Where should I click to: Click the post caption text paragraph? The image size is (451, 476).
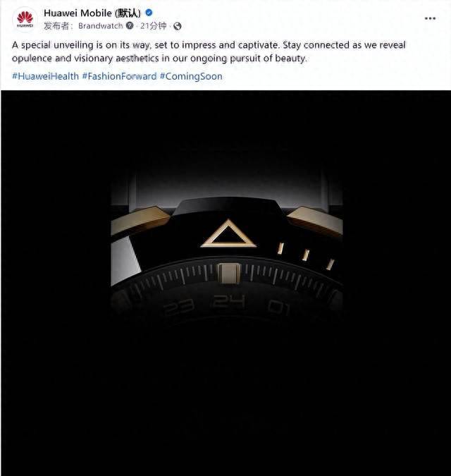(x=209, y=51)
